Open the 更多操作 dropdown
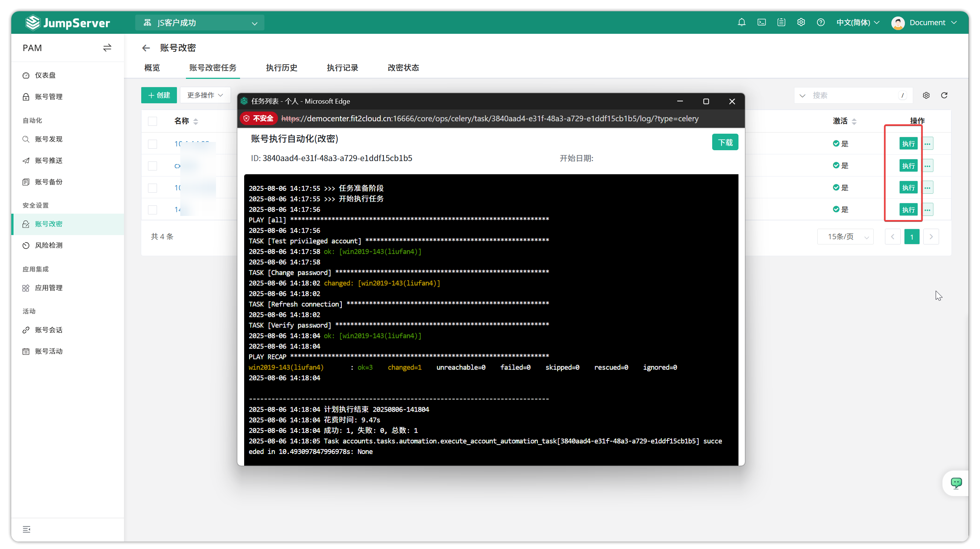Image resolution: width=980 pixels, height=549 pixels. pyautogui.click(x=205, y=95)
